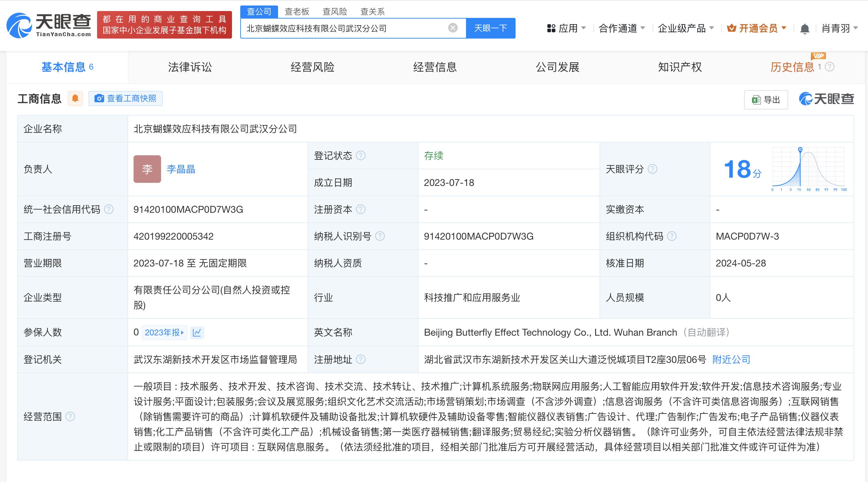Click the 天眼一下 search button
The height and width of the screenshot is (482, 868).
pos(490,28)
